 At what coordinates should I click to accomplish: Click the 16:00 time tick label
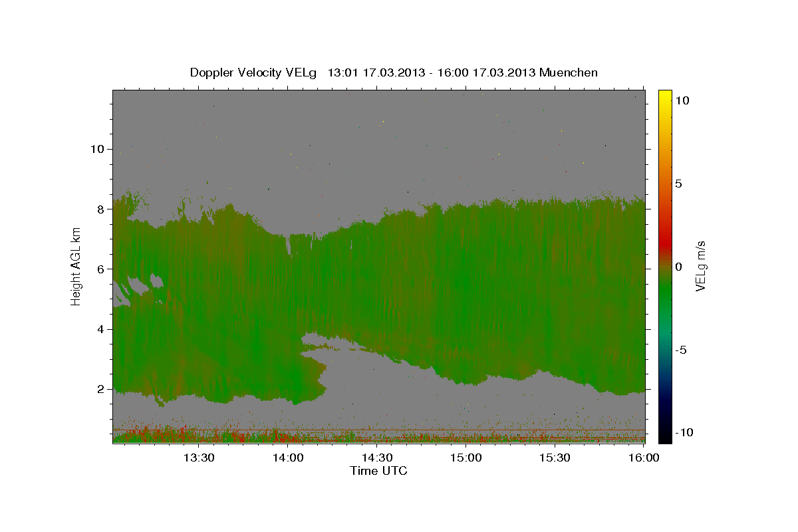tap(643, 458)
